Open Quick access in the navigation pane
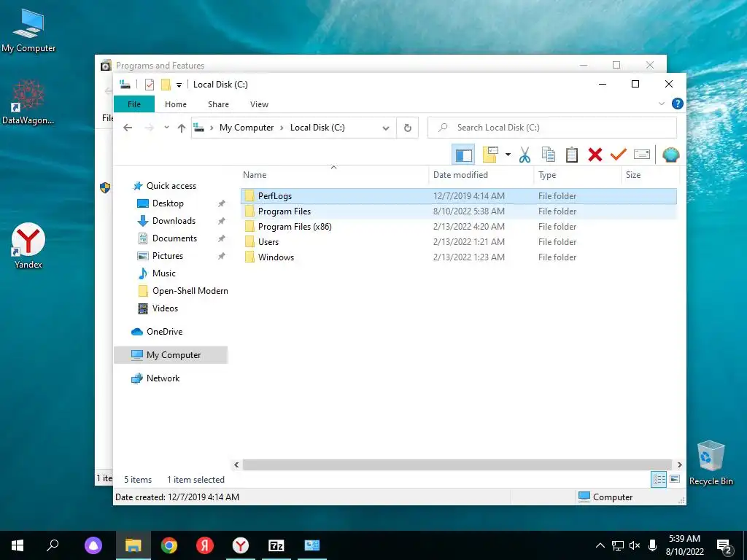The image size is (747, 560). coord(171,186)
